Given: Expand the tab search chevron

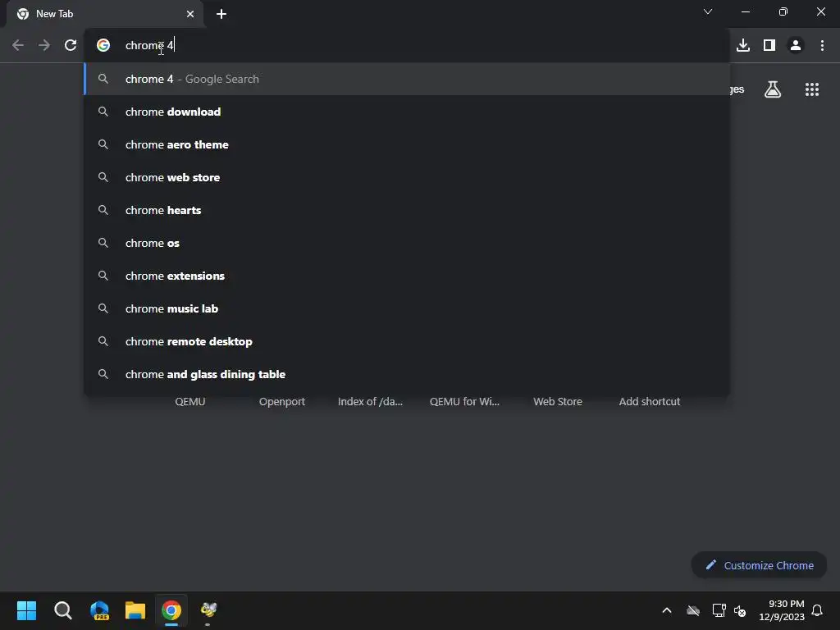Looking at the screenshot, I should (708, 11).
